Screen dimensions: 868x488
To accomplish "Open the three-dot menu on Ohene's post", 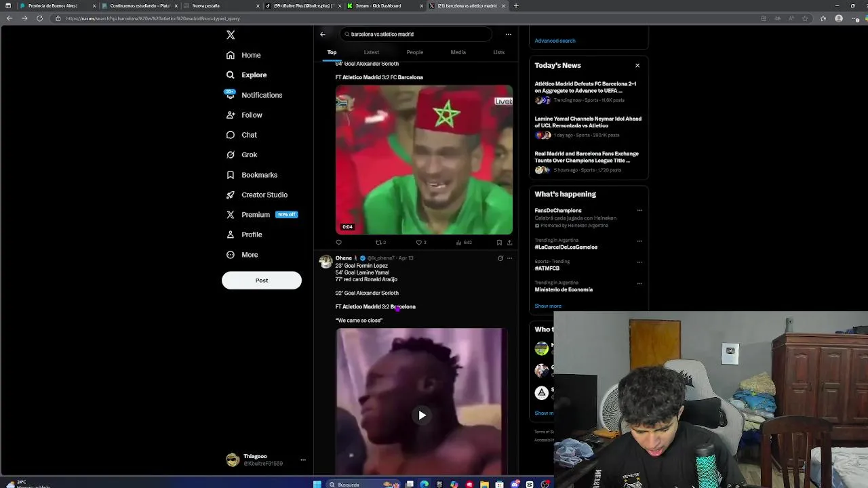I will pyautogui.click(x=510, y=258).
